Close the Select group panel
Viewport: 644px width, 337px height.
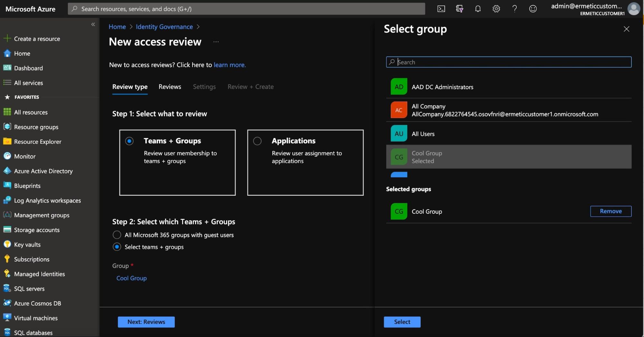tap(626, 29)
